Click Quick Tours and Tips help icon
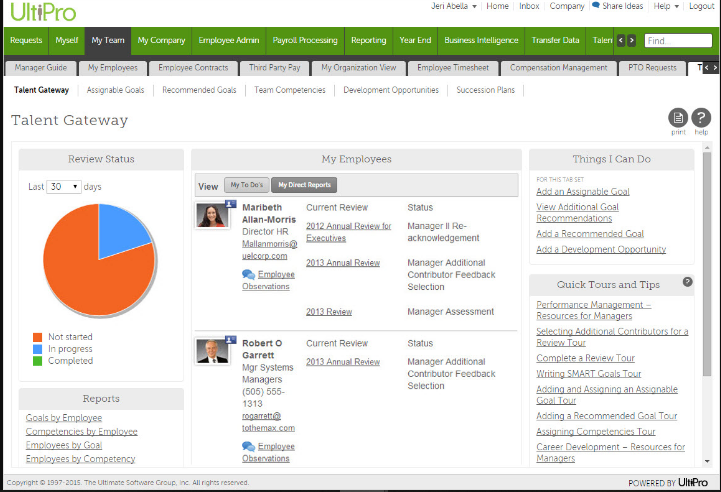 (687, 282)
